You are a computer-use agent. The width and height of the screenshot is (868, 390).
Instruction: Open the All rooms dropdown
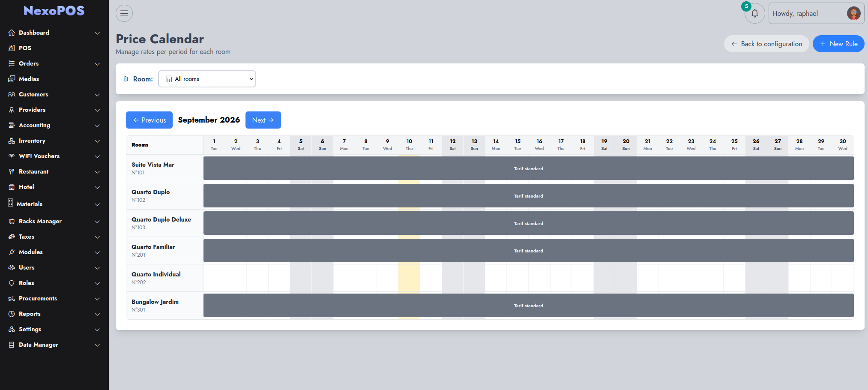pos(207,79)
